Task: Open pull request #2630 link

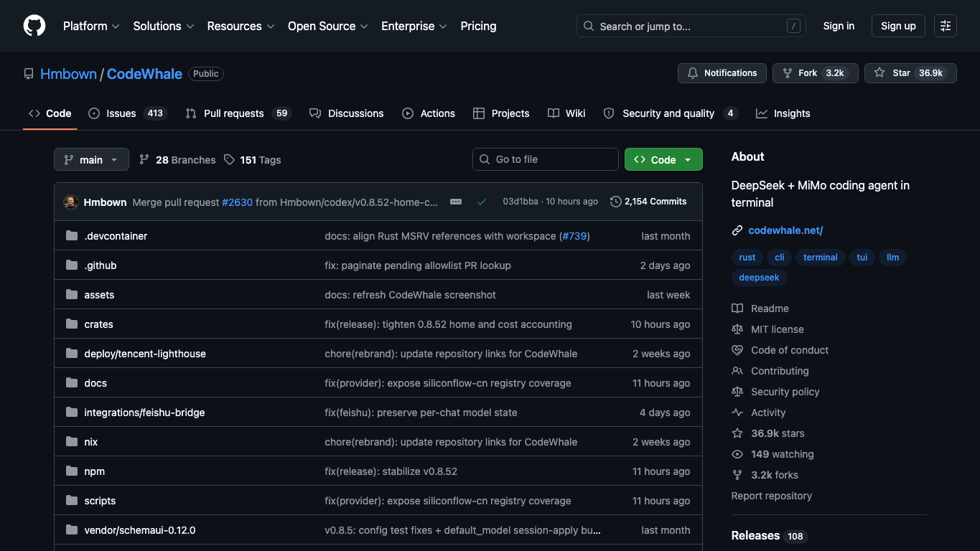Action: click(x=237, y=202)
